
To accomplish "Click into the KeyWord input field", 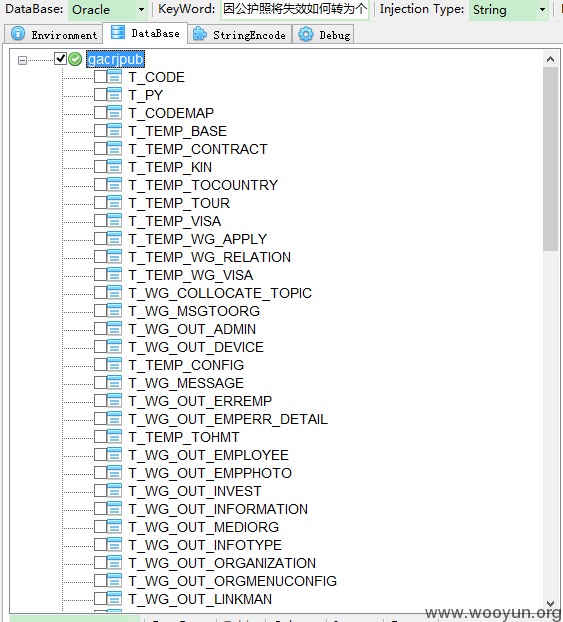I will click(295, 9).
